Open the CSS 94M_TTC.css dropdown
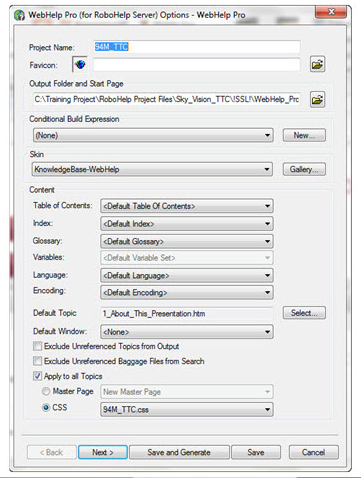Screen dimensions: 361x478 tap(187, 409)
